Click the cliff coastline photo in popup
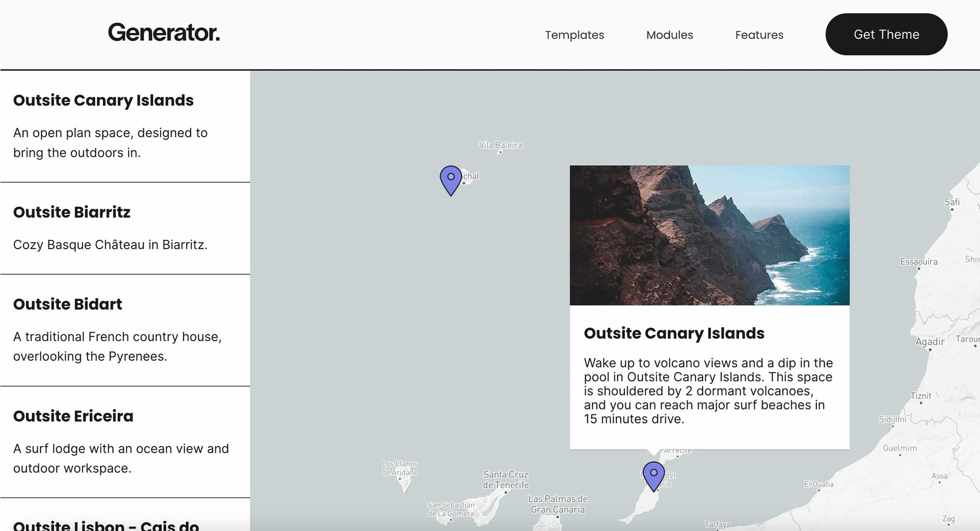The image size is (980, 531). point(710,235)
